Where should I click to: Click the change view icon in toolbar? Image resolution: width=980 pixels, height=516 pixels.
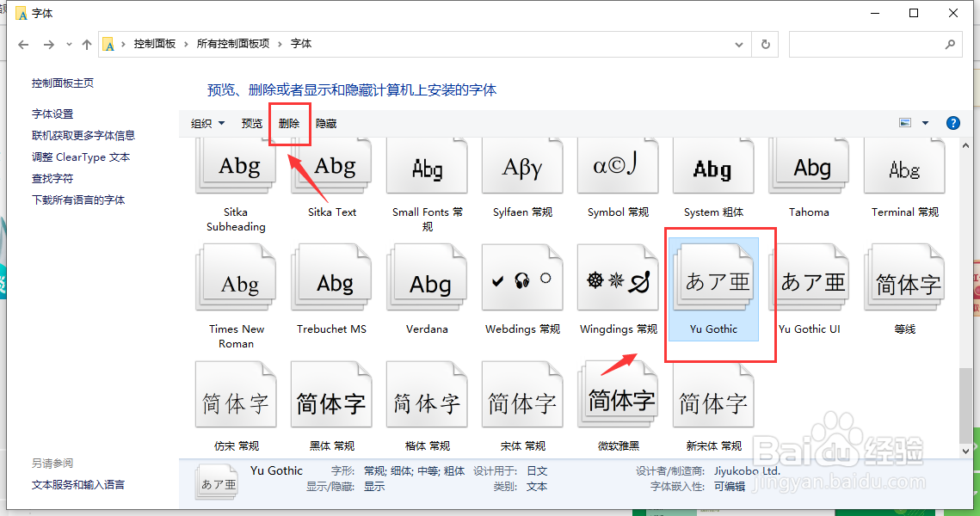click(905, 123)
